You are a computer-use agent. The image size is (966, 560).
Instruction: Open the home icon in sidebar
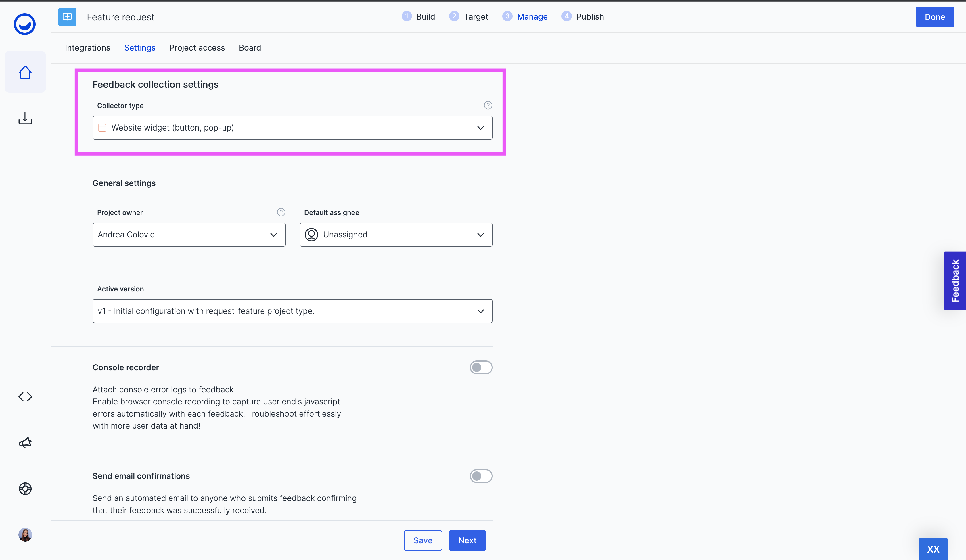click(x=25, y=72)
